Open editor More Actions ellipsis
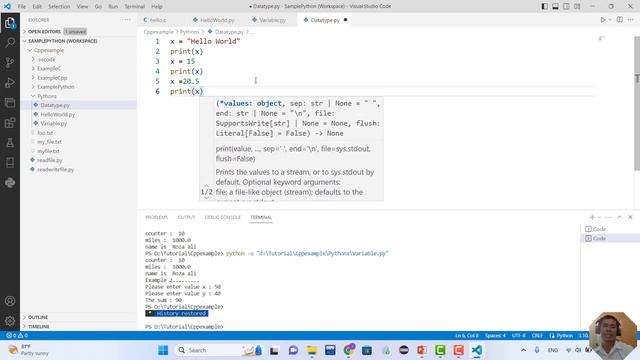Screen dimensions: 640x360 click(631, 20)
